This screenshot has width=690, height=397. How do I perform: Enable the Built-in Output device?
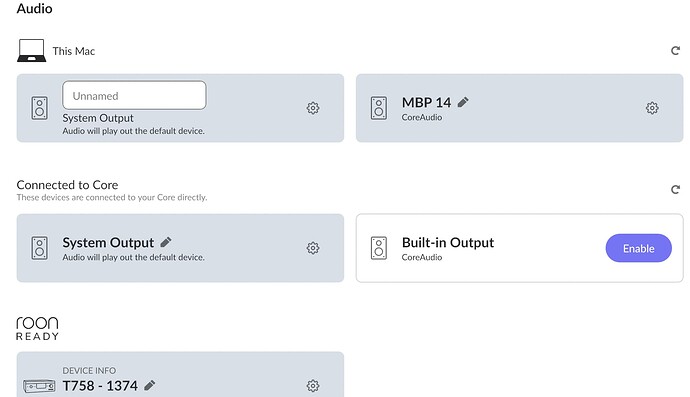(x=639, y=248)
